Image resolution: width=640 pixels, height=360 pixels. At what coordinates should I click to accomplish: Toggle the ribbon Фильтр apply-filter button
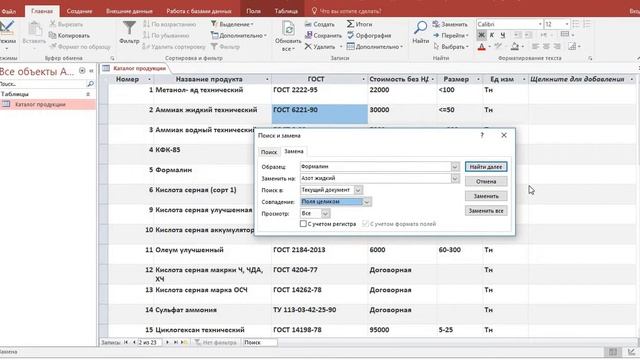tap(225, 47)
